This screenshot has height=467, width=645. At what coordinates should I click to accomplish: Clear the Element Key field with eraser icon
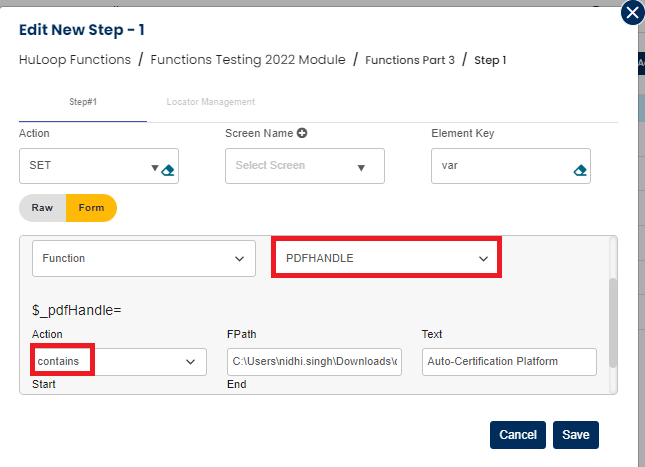tap(580, 170)
